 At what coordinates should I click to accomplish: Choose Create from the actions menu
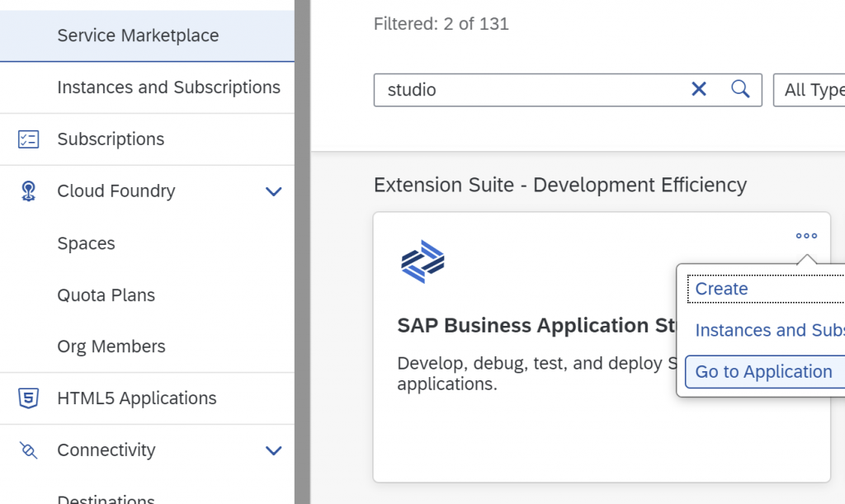(721, 290)
